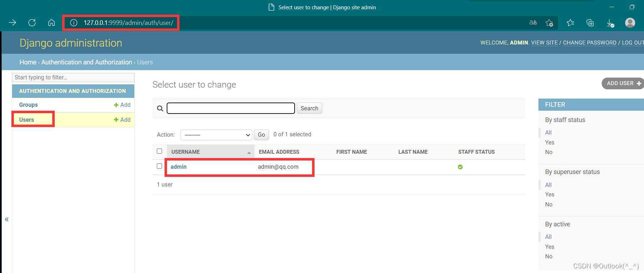Click the page document icon in title bar
The image size is (644, 273).
[272, 7]
